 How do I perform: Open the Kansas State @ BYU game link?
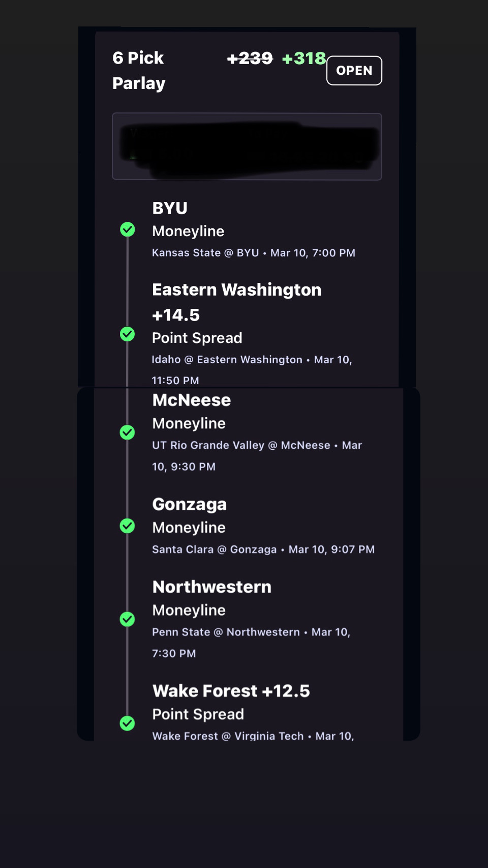pyautogui.click(x=205, y=253)
